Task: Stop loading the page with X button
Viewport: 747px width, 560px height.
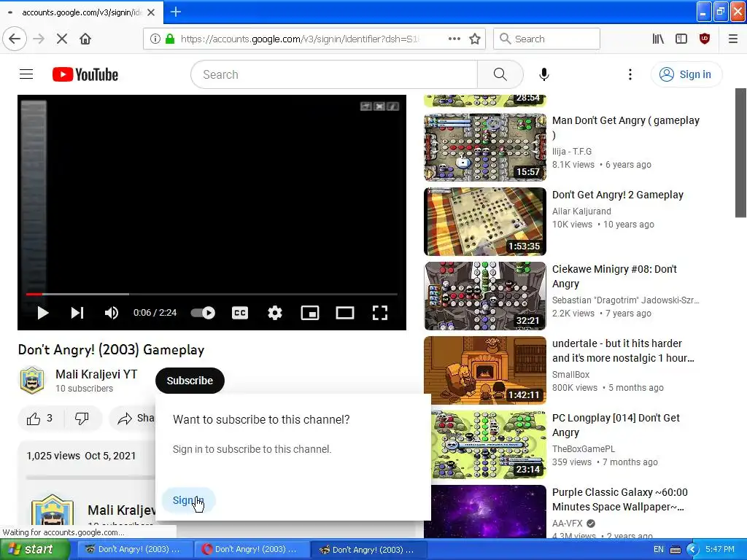Action: click(62, 39)
